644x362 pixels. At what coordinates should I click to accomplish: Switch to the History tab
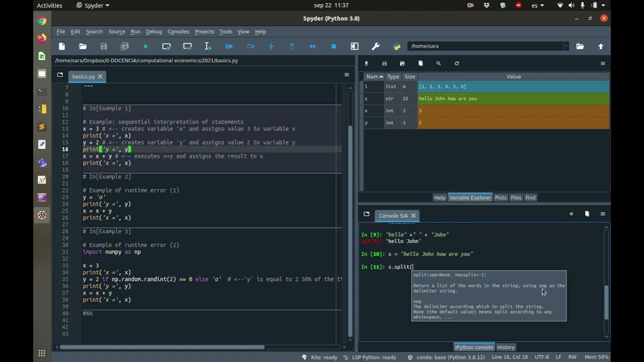(506, 347)
